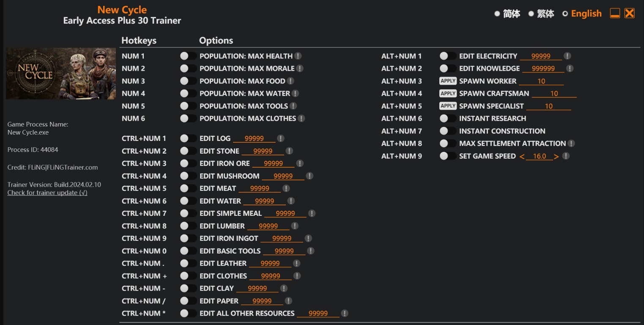Click info icon next to Edit Iron Ore
Screen dimensions: 644x325
click(300, 163)
